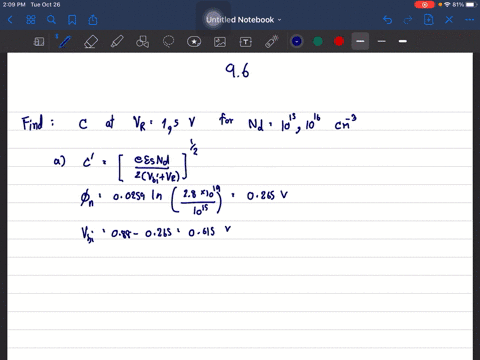The width and height of the screenshot is (480, 360).
Task: Tap the 2:09 PM clock in status bar
Action: 14,5
